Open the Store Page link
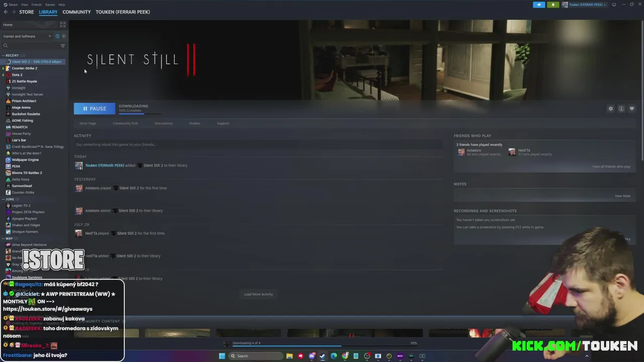644x362 pixels. click(88, 123)
